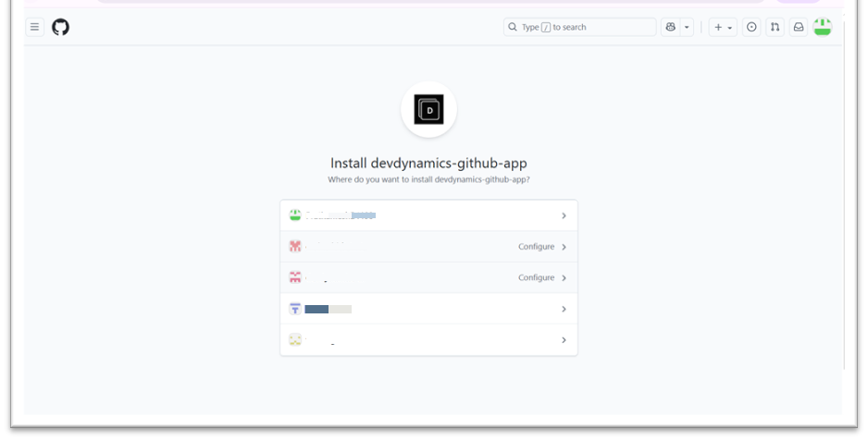868x441 pixels.
Task: Open the user profile avatar menu
Action: pyautogui.click(x=822, y=27)
